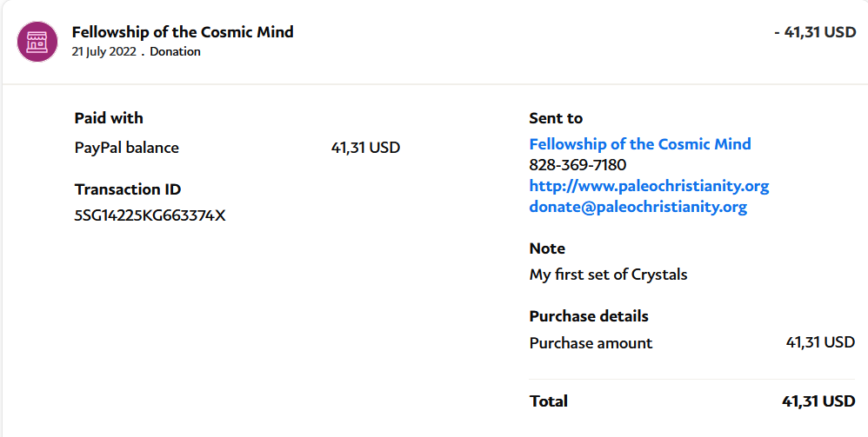Open the paleochristianity.org website link

[x=649, y=186]
